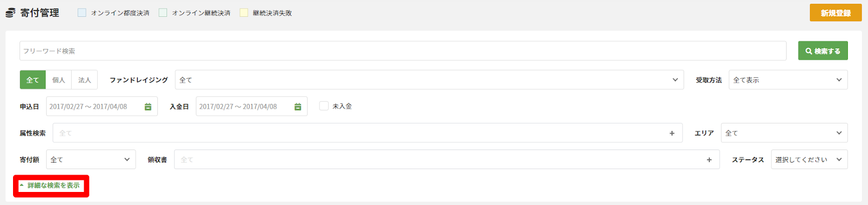The image size is (868, 205).
Task: Open the 受取方法 dropdown
Action: click(x=788, y=80)
